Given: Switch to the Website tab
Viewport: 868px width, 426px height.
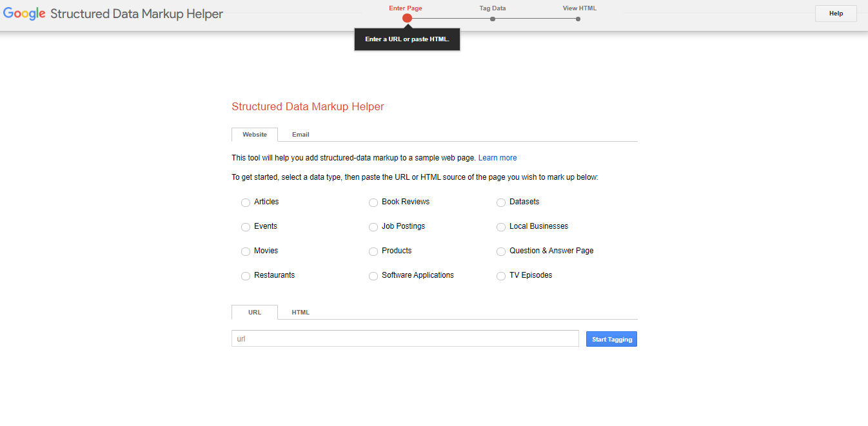Looking at the screenshot, I should click(x=255, y=135).
